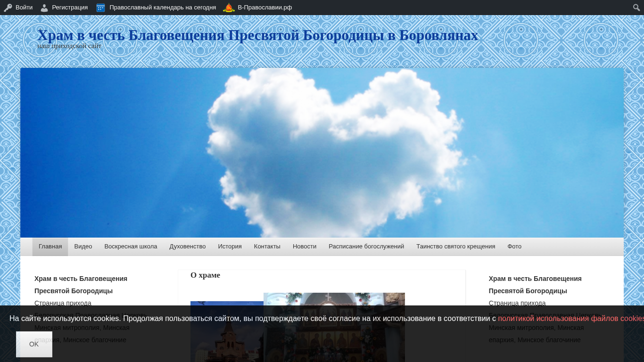Visit the Новости section

pos(305,247)
